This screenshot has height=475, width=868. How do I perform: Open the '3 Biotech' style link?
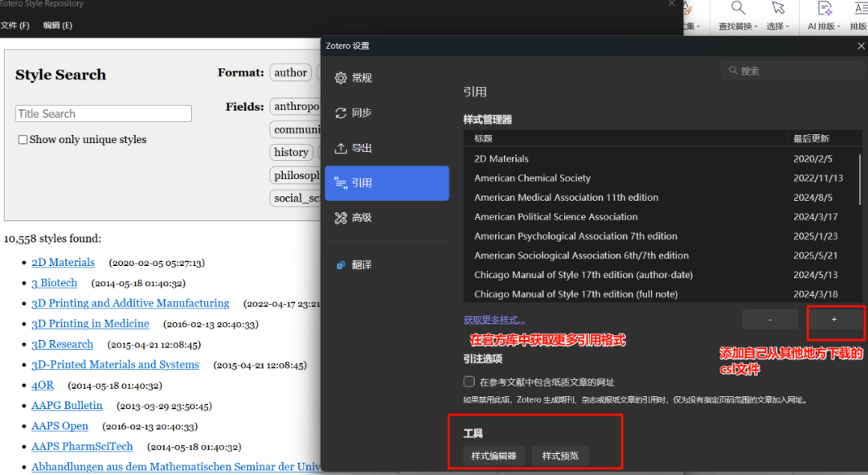click(x=55, y=283)
